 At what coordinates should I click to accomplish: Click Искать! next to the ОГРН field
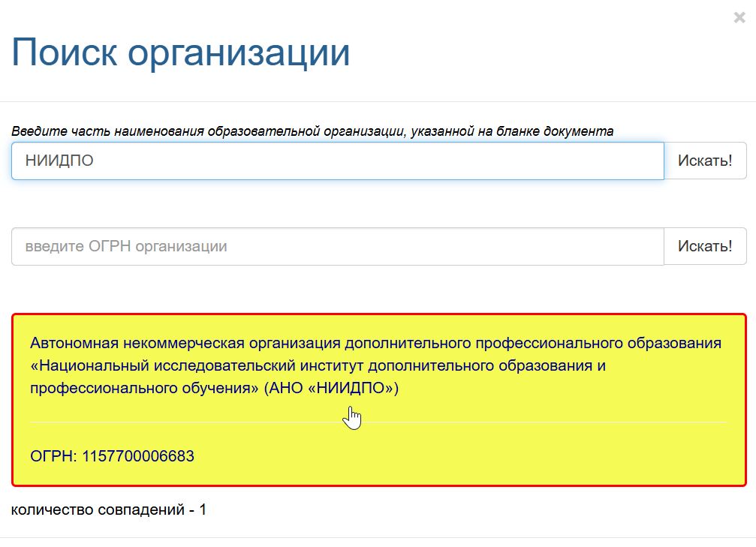[705, 246]
